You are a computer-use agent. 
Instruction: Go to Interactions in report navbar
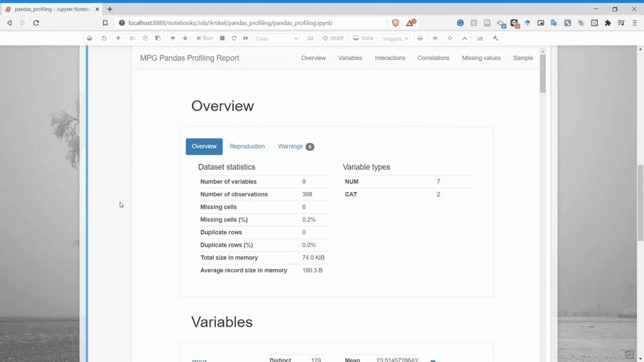coord(390,58)
